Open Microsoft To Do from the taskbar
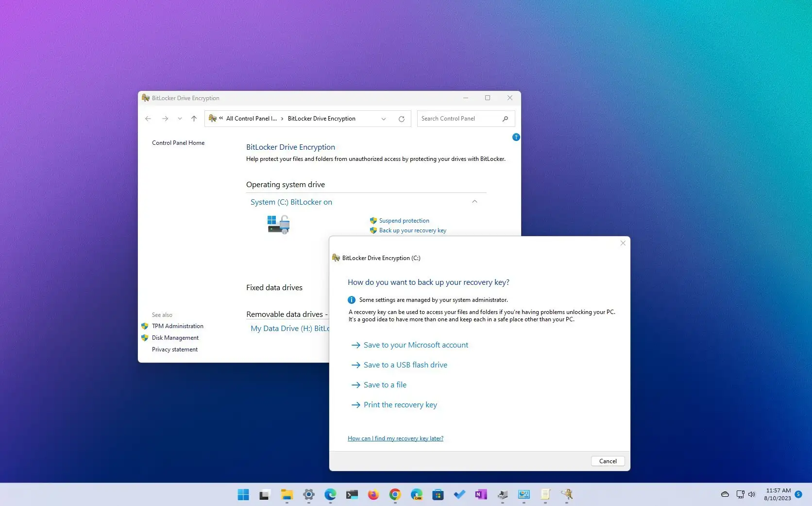 (x=459, y=495)
